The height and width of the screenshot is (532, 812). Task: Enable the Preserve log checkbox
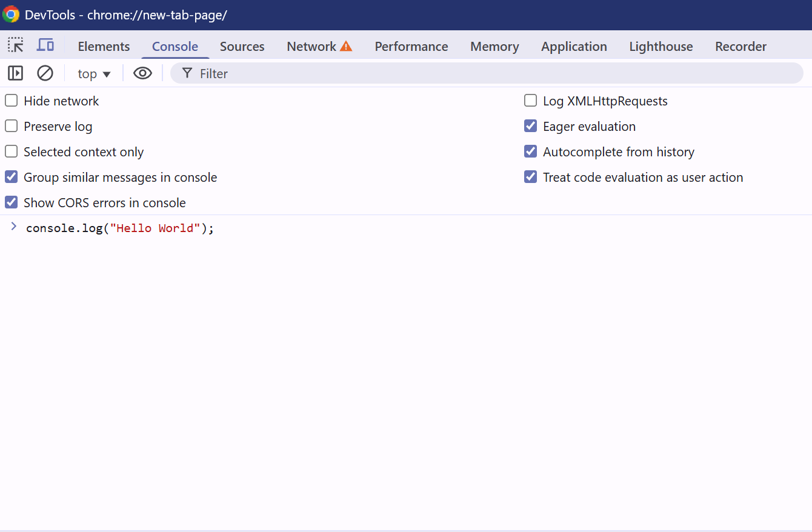pos(12,126)
